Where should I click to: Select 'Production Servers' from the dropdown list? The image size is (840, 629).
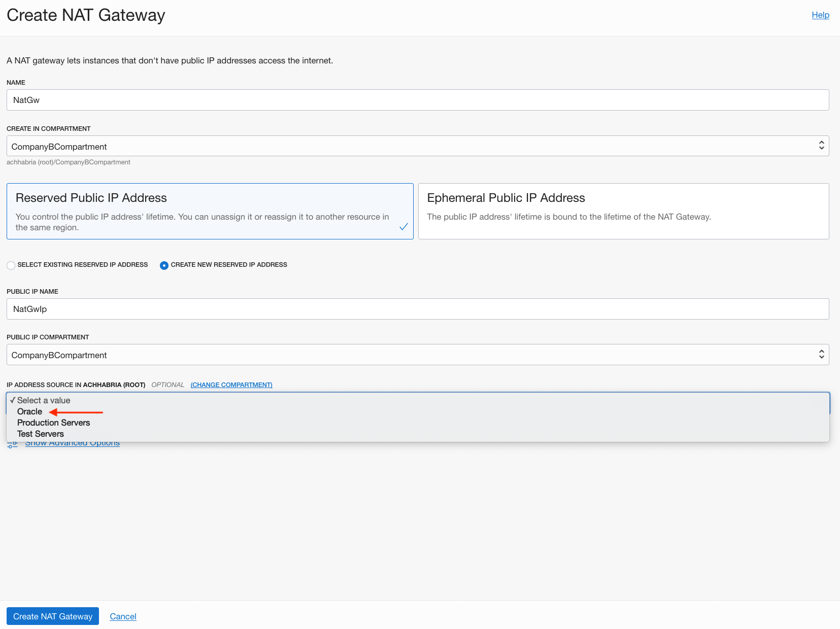tap(53, 423)
